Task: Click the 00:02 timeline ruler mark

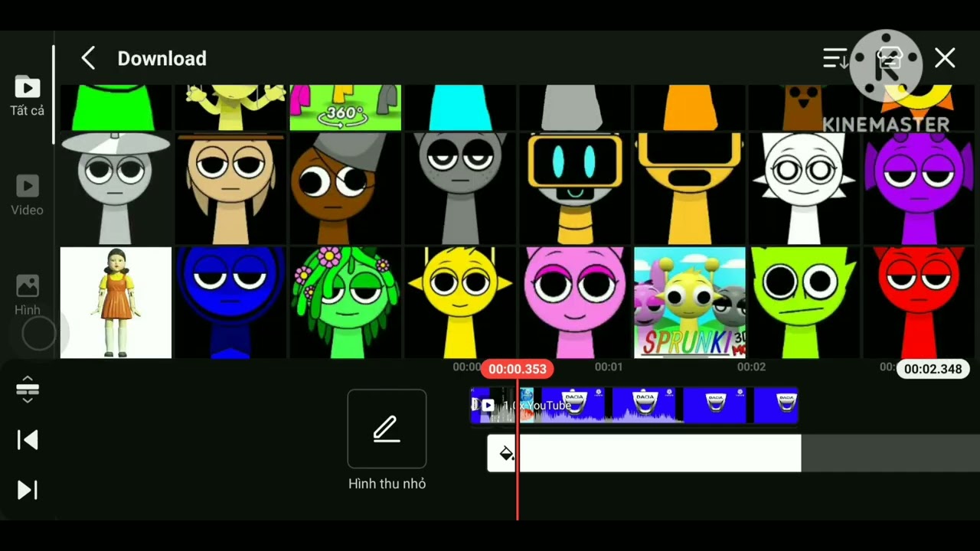Action: coord(751,367)
